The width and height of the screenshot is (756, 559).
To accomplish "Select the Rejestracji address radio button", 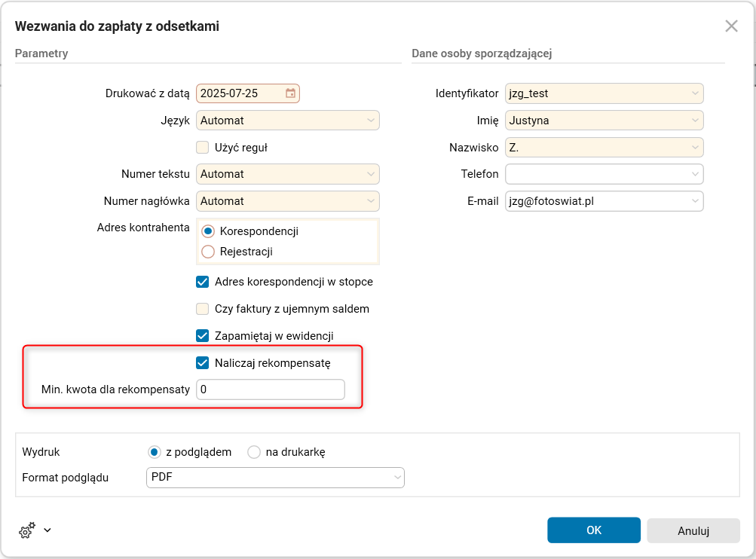I will [x=208, y=252].
